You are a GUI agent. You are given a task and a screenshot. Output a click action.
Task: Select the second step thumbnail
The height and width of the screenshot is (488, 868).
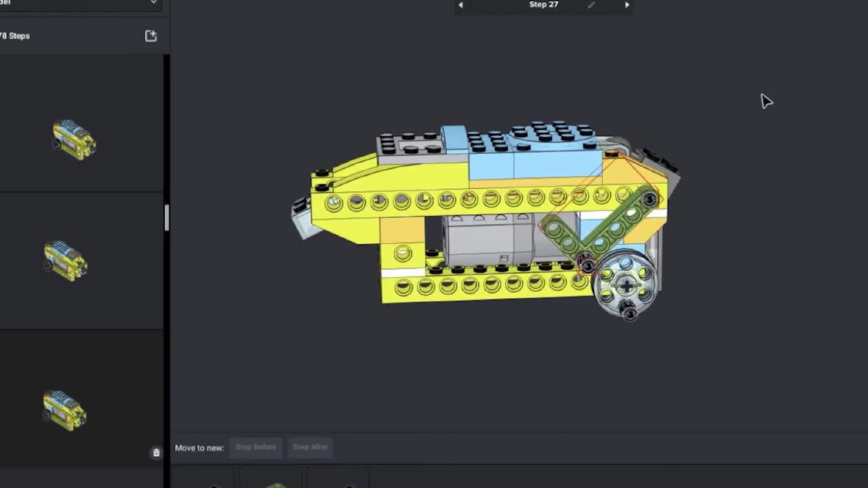coord(66,260)
